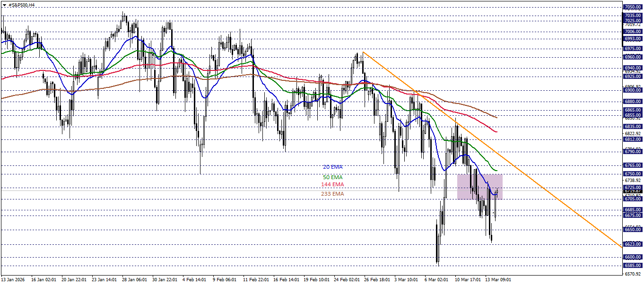Screen dimensions: 644x285
Task: Select the purple shaded rectangle zone
Action: [x=479, y=187]
